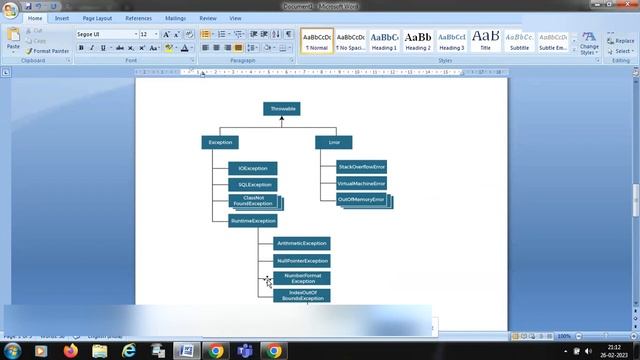The width and height of the screenshot is (640, 360).
Task: Switch to Draft view in status bar
Action: tap(549, 336)
